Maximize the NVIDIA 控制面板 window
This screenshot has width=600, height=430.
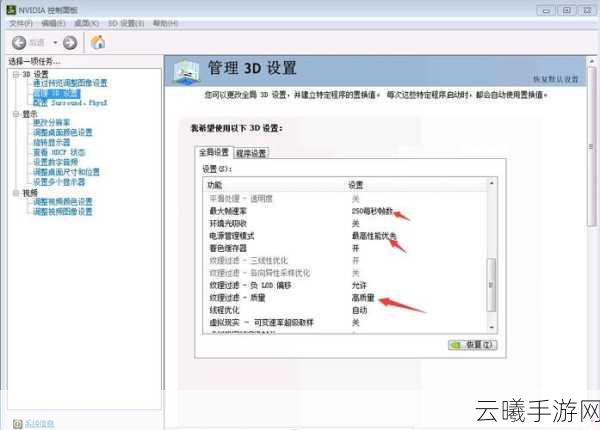coord(567,10)
